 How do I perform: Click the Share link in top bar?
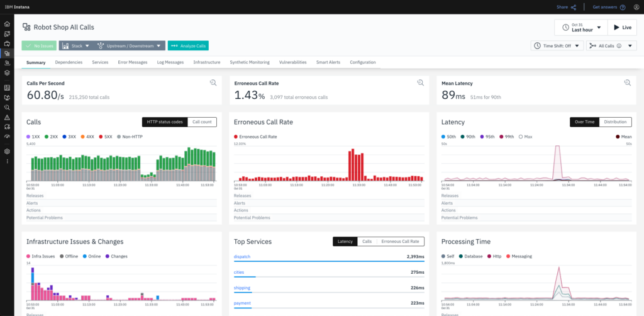pos(562,7)
